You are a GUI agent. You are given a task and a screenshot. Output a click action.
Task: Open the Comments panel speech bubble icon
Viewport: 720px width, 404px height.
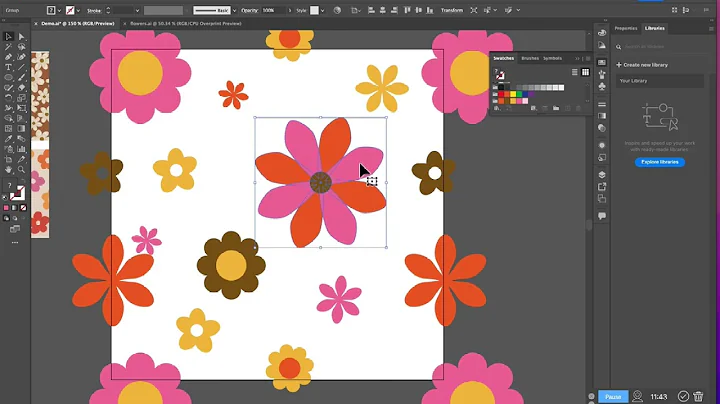point(602,216)
